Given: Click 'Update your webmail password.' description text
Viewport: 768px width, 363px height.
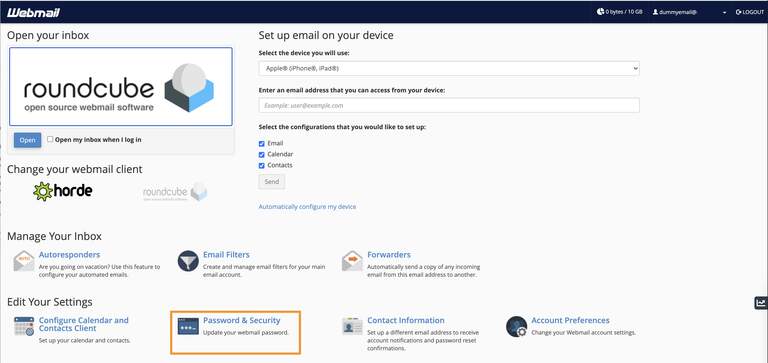Looking at the screenshot, I should coord(246,333).
